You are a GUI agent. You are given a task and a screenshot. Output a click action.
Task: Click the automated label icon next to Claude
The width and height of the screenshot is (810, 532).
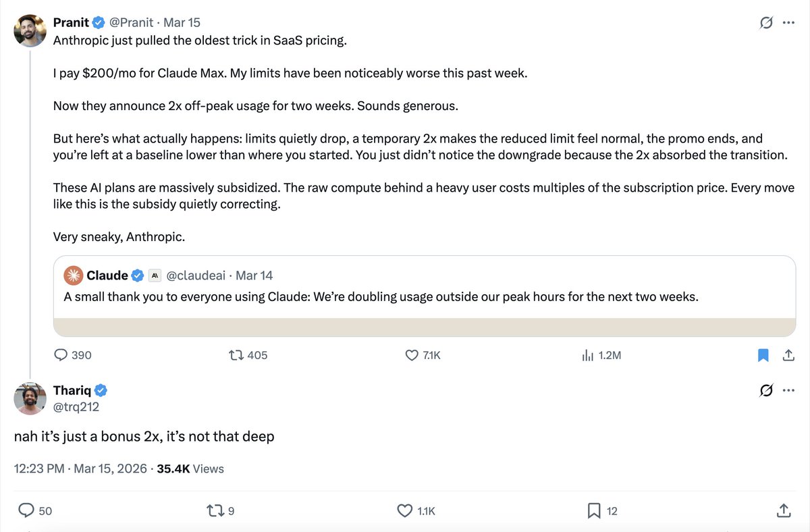(x=153, y=275)
